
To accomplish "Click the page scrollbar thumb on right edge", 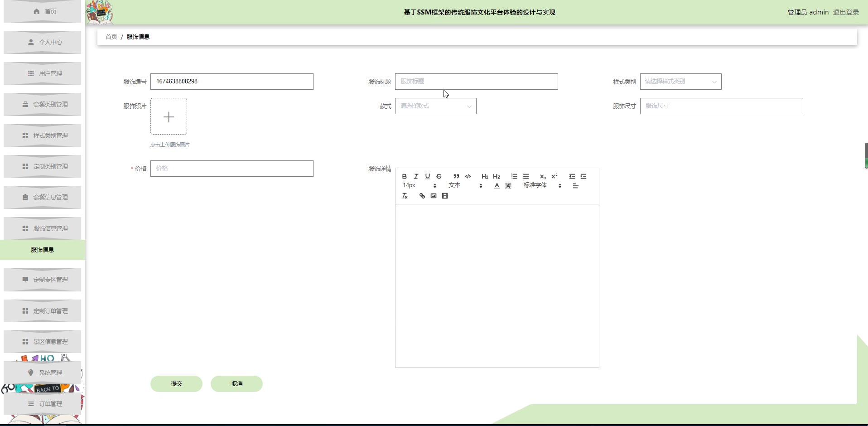I will [x=866, y=155].
